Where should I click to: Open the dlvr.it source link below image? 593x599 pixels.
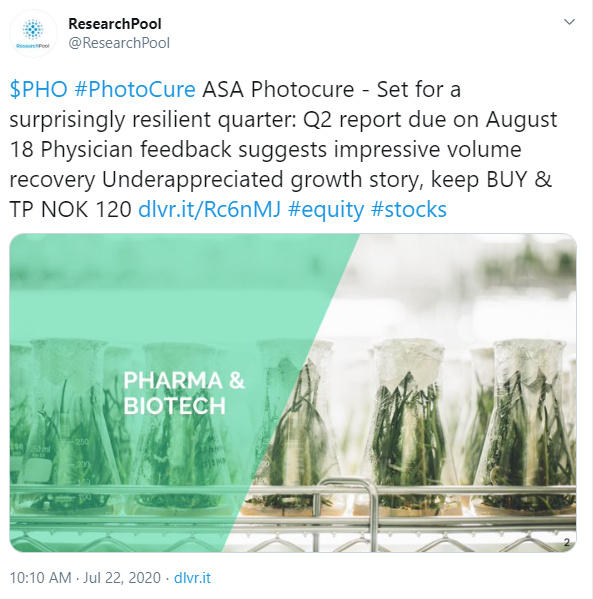[192, 578]
